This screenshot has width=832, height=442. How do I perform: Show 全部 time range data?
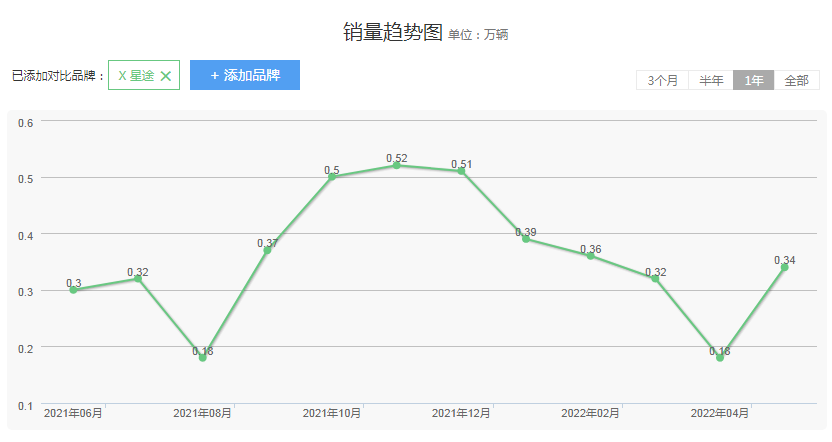(796, 81)
